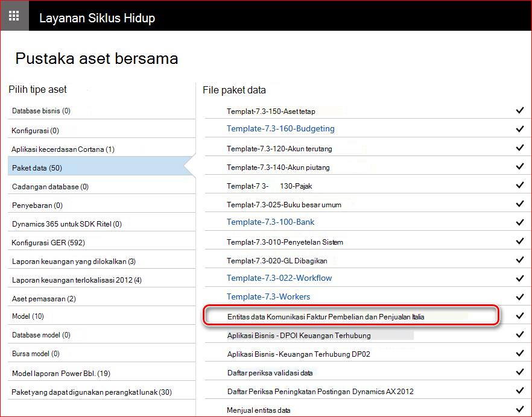Viewport: 532px width, 417px height.
Task: Open Aplikasi Bisnis - Keuangan Terhubung DP02
Action: pyautogui.click(x=299, y=354)
